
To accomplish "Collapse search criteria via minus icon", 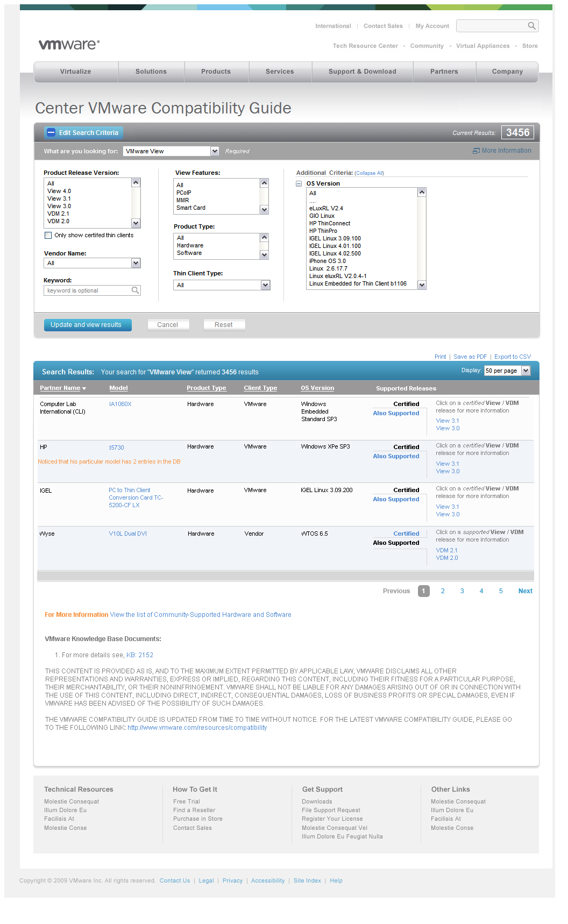I will coord(51,133).
